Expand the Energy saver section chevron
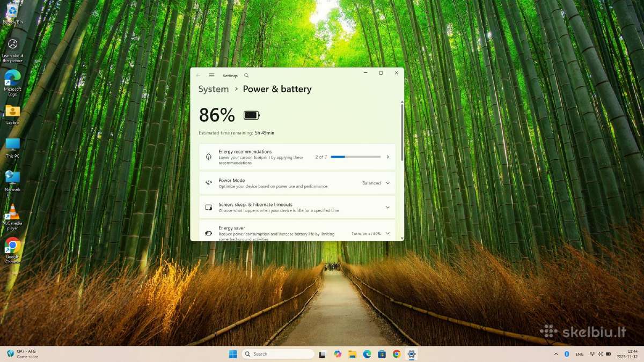The height and width of the screenshot is (362, 644). pos(387,233)
